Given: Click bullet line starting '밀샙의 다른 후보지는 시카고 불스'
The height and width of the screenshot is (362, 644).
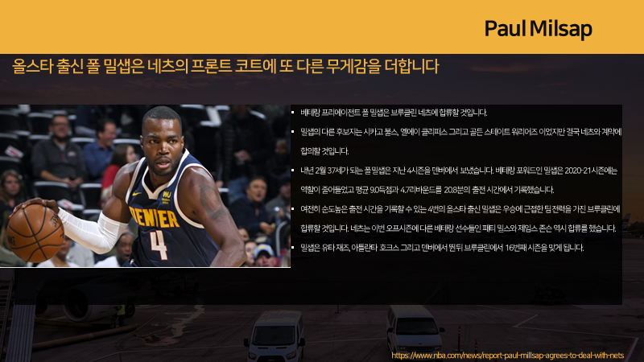Looking at the screenshot, I should (460, 132).
